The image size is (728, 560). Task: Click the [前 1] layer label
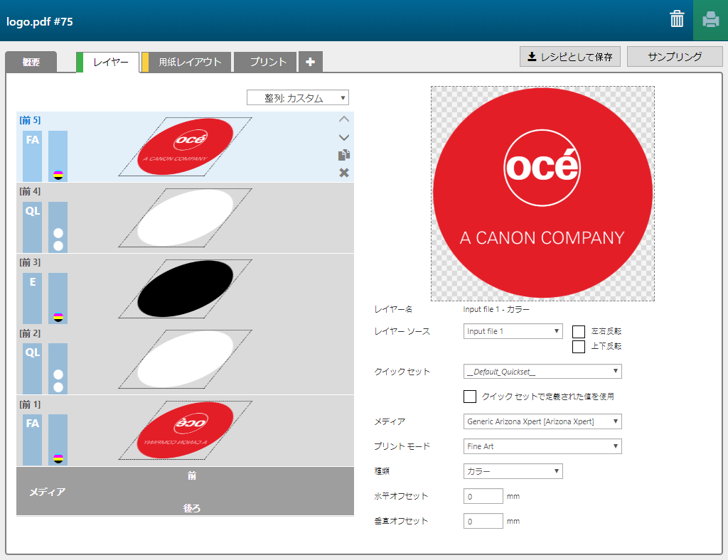pos(30,404)
